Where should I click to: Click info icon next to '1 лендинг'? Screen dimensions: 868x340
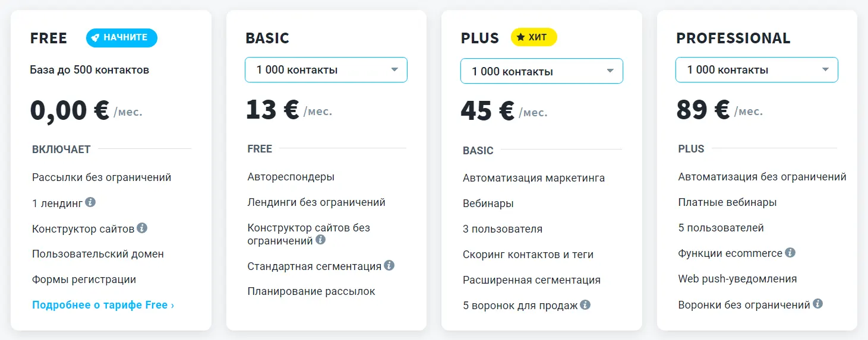point(90,202)
